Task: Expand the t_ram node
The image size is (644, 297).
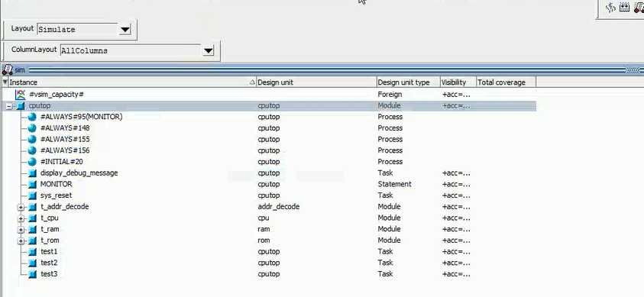Action: click(21, 230)
